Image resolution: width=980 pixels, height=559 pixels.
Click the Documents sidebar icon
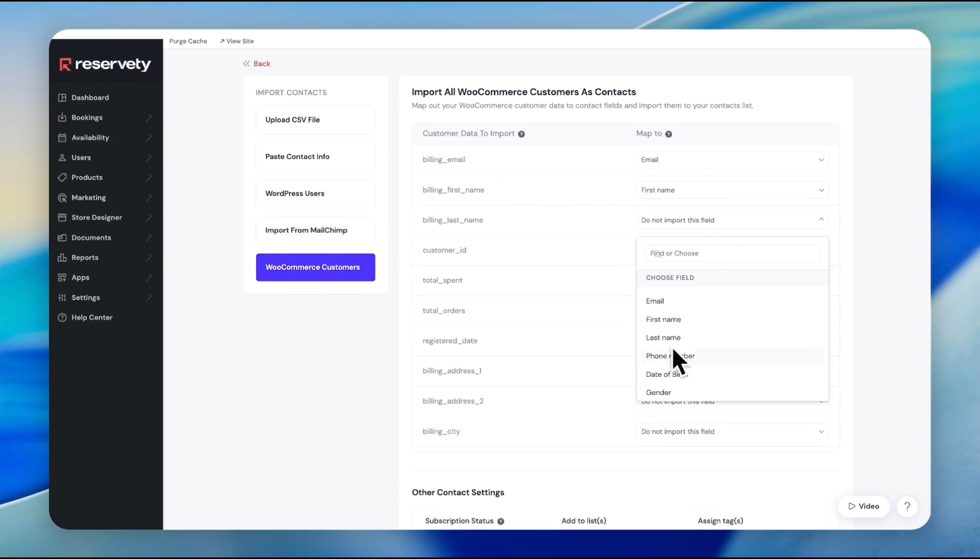(62, 238)
